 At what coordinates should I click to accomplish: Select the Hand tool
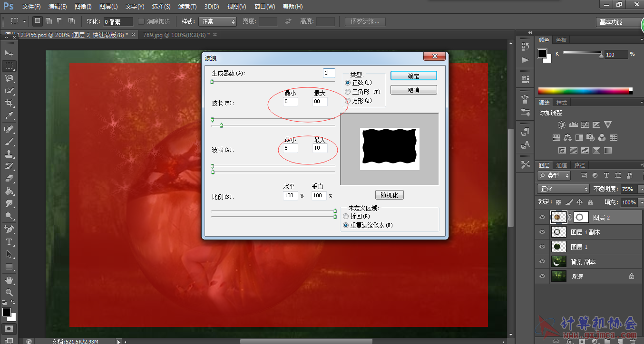[x=9, y=280]
